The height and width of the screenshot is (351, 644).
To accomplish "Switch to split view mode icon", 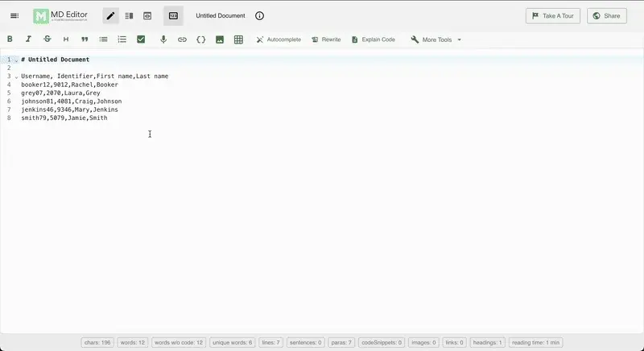I will 129,16.
